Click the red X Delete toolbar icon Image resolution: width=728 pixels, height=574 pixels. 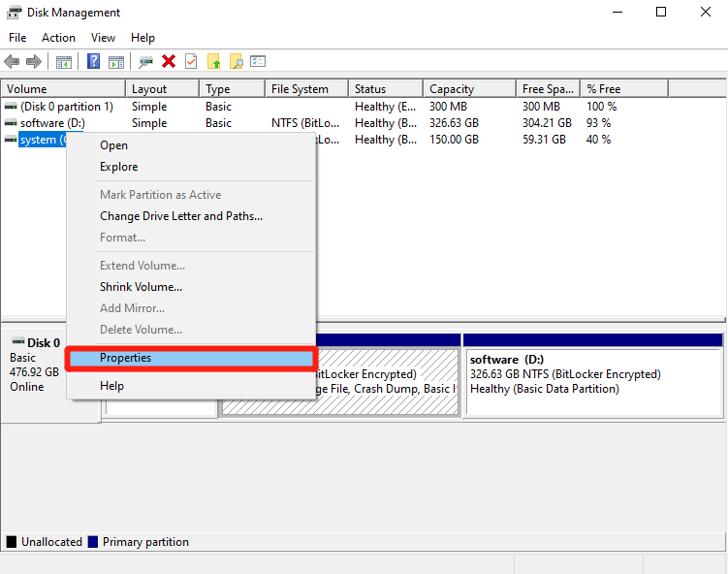169,62
